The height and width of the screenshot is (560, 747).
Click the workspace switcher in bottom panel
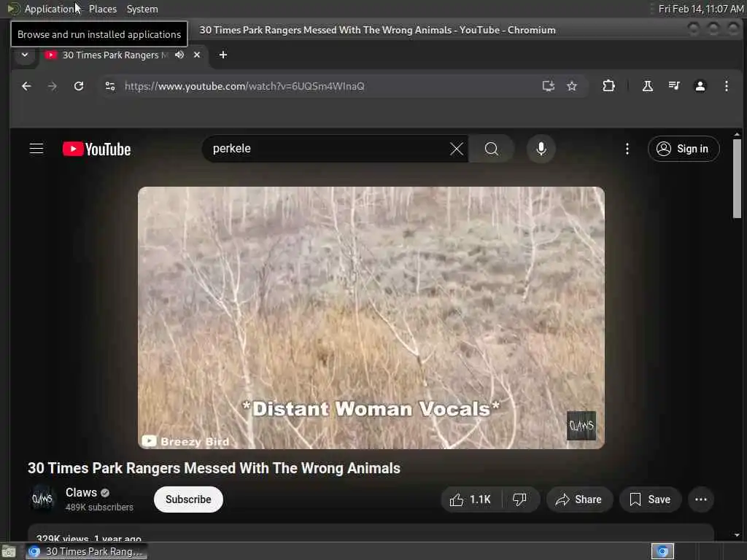coord(662,551)
